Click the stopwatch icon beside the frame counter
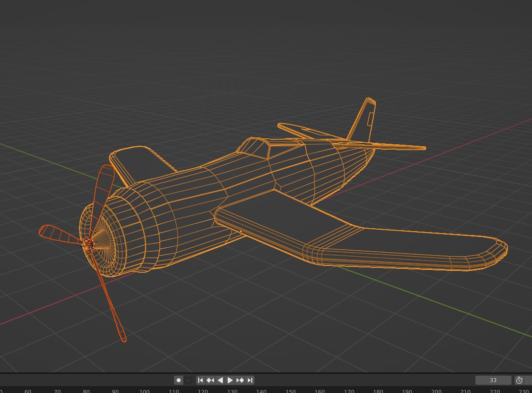Image resolution: width=532 pixels, height=393 pixels. point(519,380)
